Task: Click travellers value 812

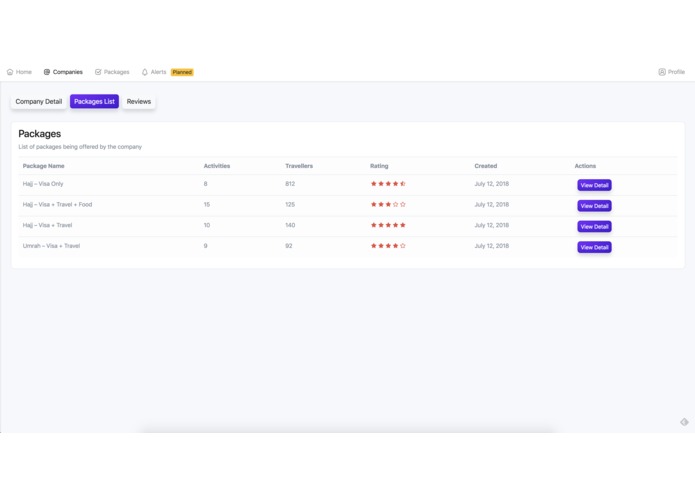Action: 290,184
